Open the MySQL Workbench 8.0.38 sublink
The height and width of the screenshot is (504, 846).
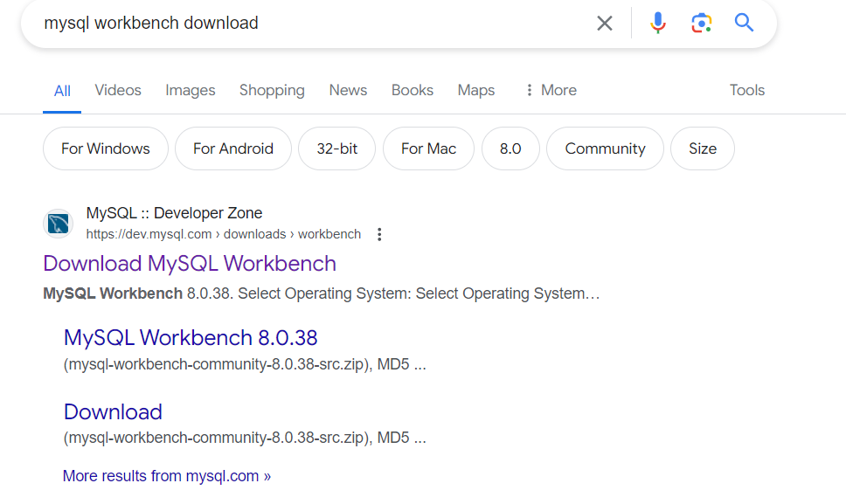click(191, 338)
